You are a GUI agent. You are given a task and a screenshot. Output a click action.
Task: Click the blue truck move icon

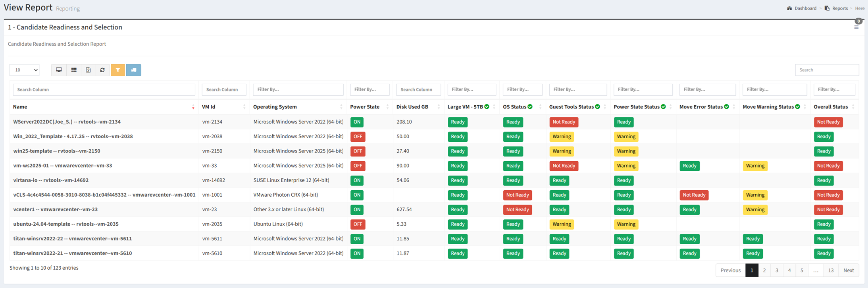pos(134,70)
